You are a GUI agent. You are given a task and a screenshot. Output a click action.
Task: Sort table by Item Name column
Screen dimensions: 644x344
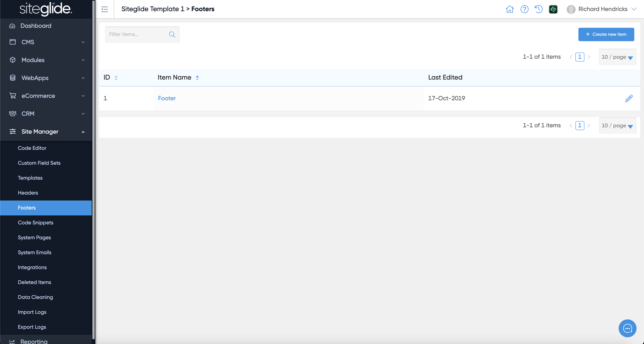[197, 78]
